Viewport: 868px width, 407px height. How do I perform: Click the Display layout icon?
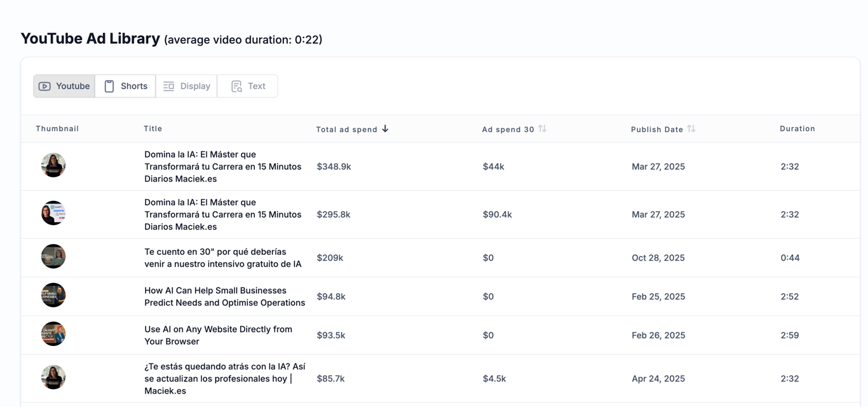(x=168, y=86)
